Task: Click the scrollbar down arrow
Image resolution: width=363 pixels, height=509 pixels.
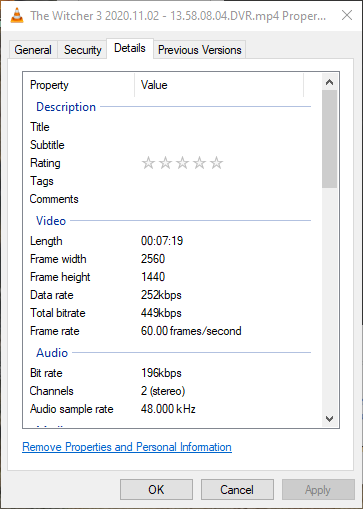Action: click(329, 419)
